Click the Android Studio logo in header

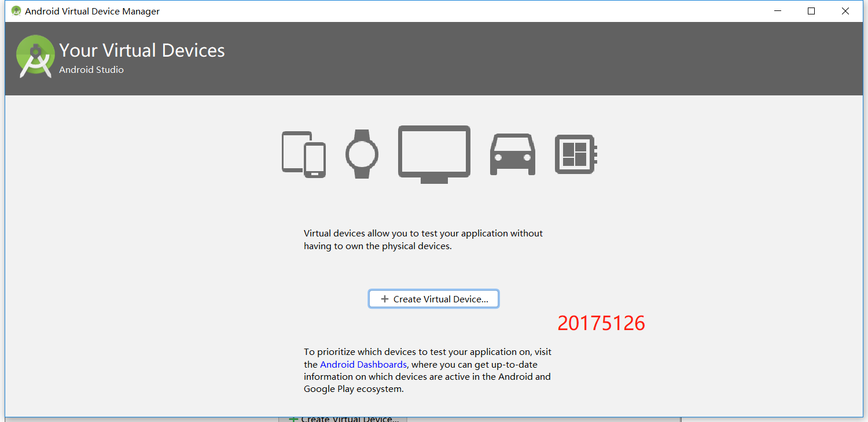[x=35, y=56]
